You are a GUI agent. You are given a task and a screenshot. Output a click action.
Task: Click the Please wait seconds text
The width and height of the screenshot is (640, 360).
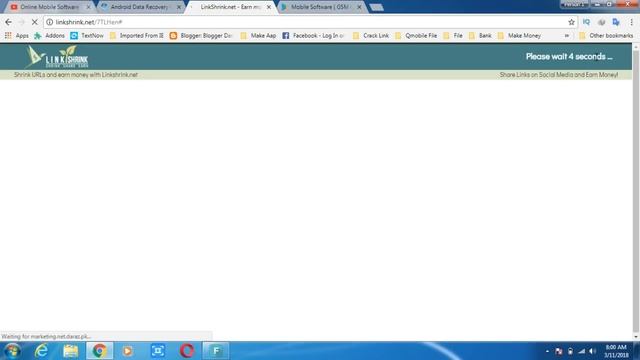(569, 57)
